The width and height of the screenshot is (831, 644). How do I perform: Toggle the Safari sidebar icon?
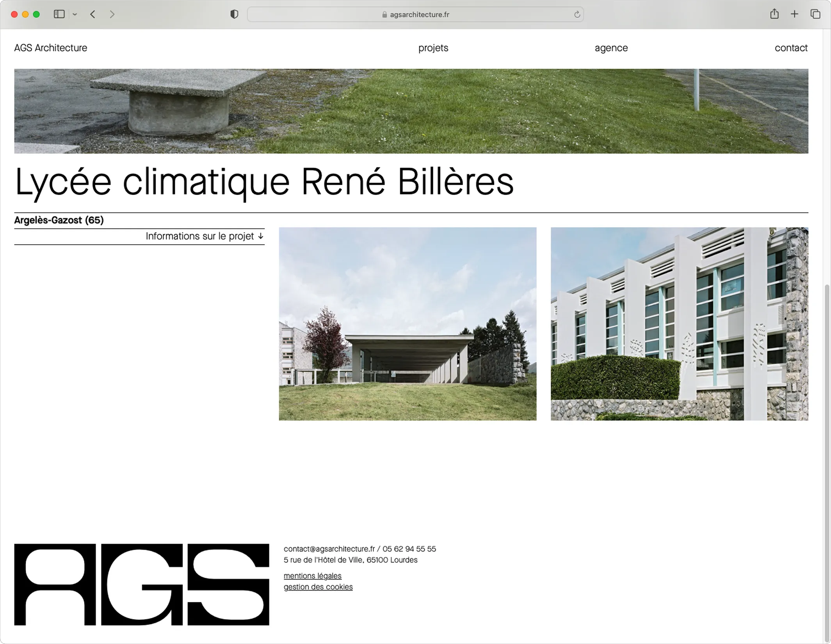[59, 14]
